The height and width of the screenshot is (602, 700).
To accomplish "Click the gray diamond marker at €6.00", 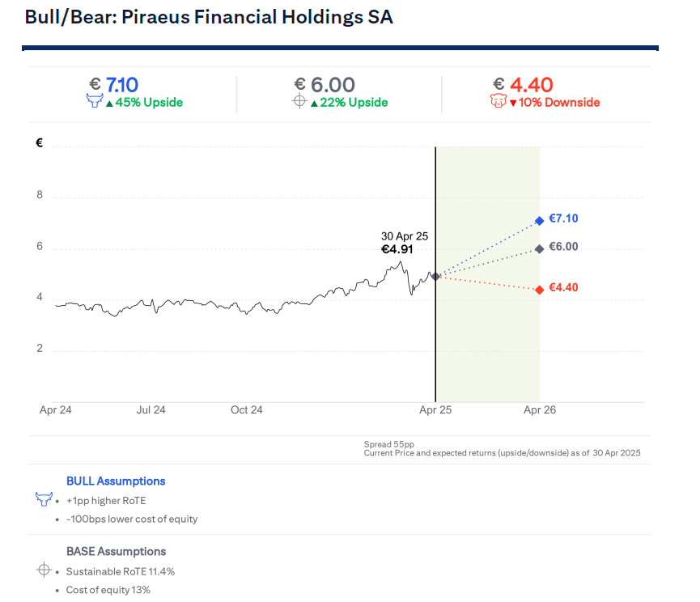I will [539, 248].
